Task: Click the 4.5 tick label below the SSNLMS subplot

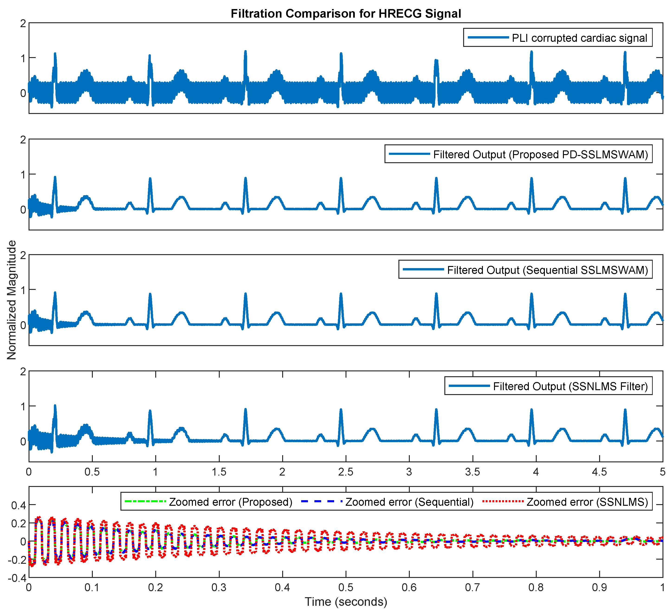Action: click(x=599, y=472)
